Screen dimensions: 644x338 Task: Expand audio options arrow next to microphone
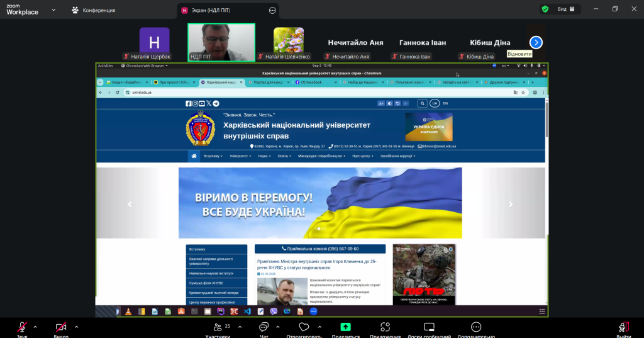(35, 327)
